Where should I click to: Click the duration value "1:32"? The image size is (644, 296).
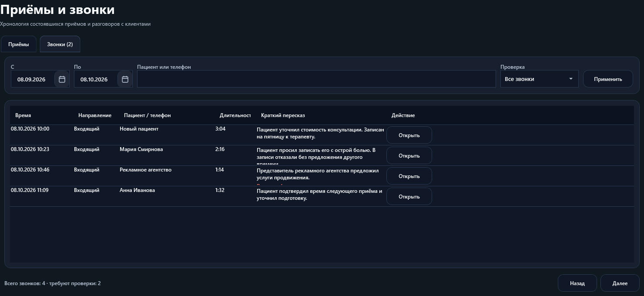pos(220,190)
